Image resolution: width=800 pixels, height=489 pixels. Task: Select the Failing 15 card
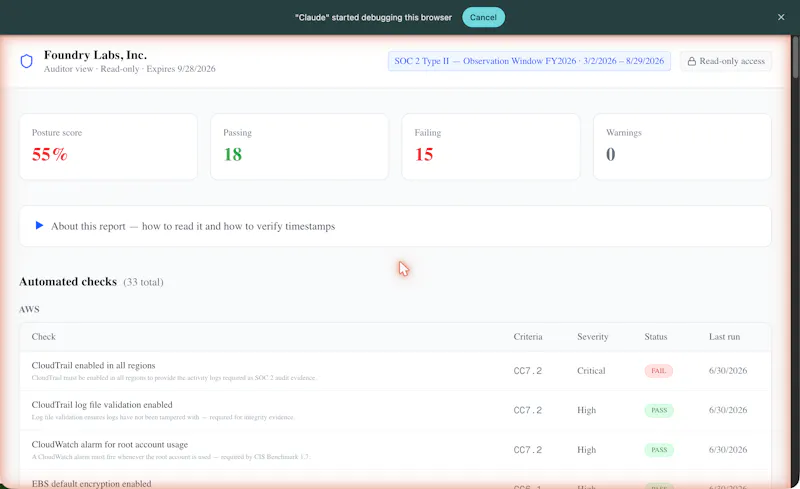click(491, 146)
